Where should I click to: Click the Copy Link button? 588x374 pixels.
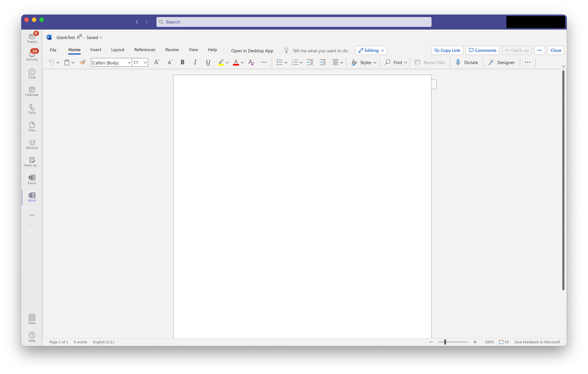[x=447, y=51]
